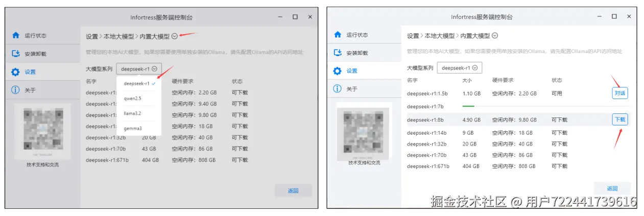Minimize the left Infortress console window

point(280,17)
